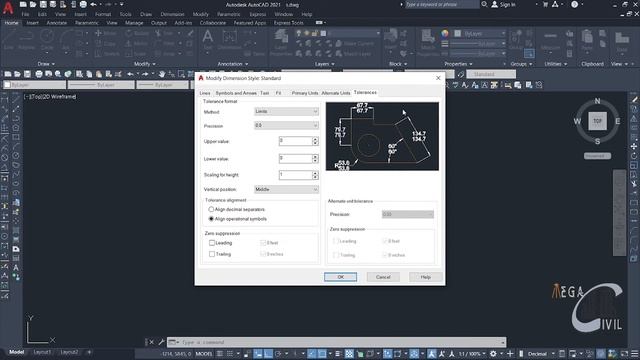Click the Open folder icon in Quick Access toolbar
Viewport: 640px width, 360px height.
tap(33, 4)
